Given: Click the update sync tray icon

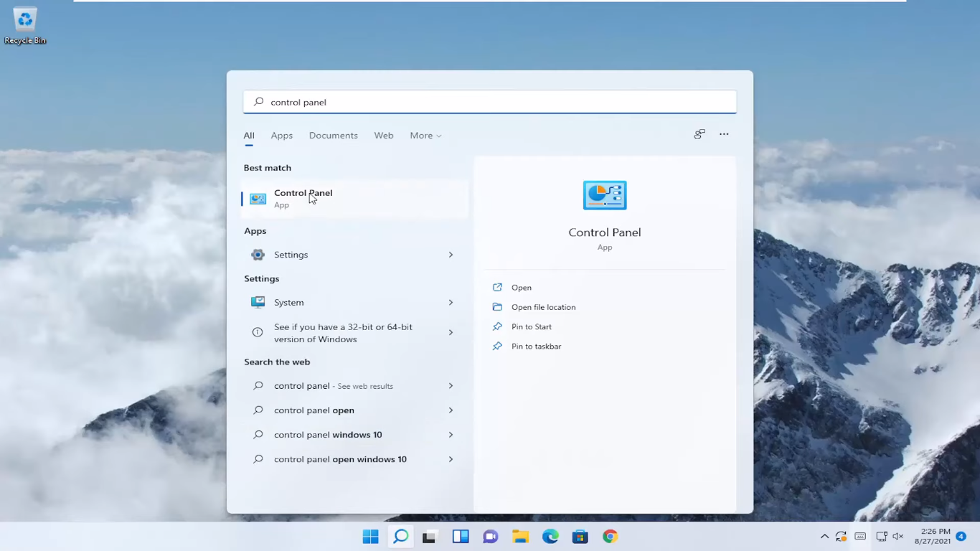Looking at the screenshot, I should point(841,537).
